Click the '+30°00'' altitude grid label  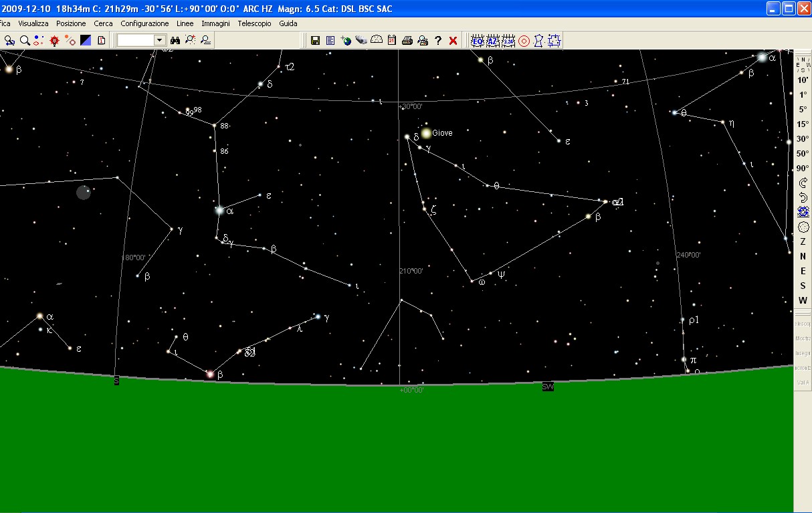[x=411, y=106]
